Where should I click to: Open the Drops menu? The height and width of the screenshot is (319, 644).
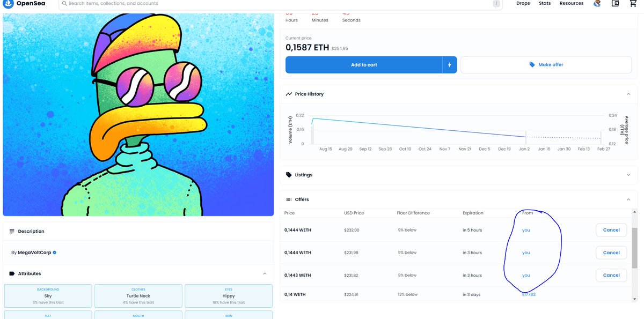[523, 3]
